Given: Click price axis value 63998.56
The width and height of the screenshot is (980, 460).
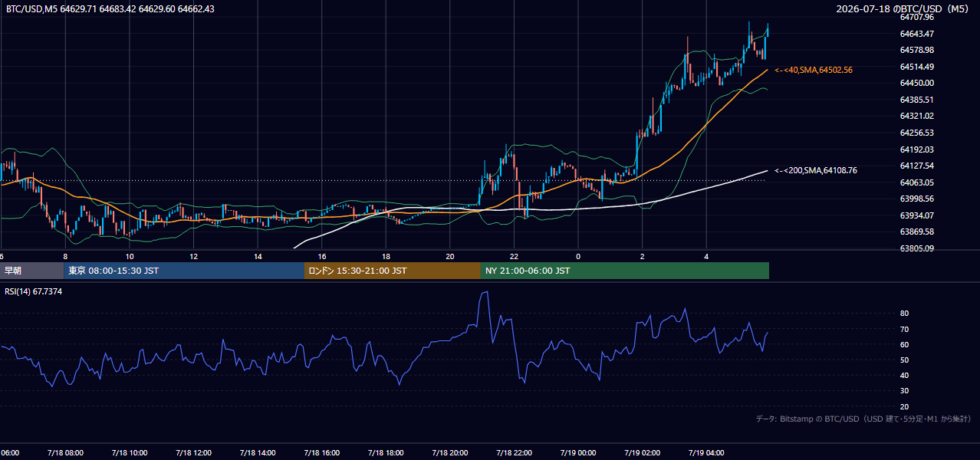Looking at the screenshot, I should point(917,199).
